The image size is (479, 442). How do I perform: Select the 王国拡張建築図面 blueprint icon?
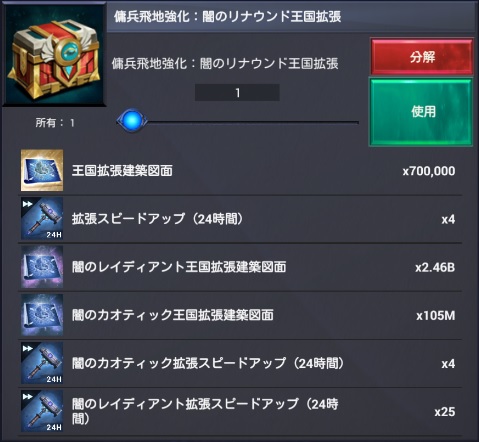42,170
